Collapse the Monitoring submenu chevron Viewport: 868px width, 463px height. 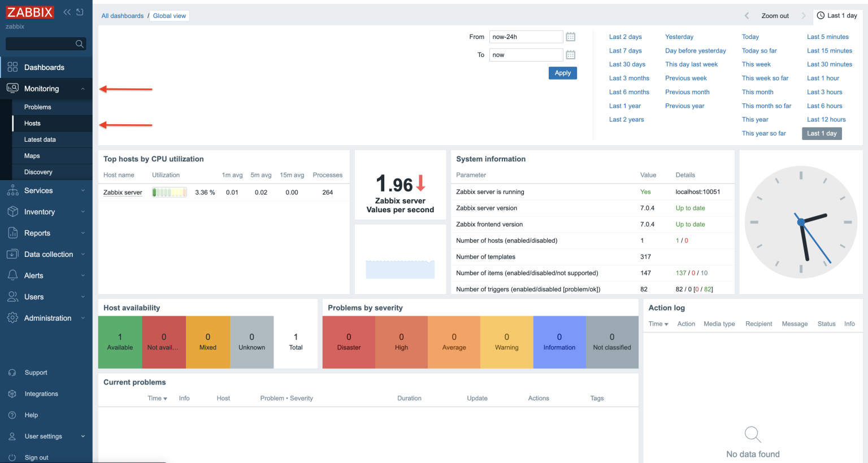click(83, 89)
